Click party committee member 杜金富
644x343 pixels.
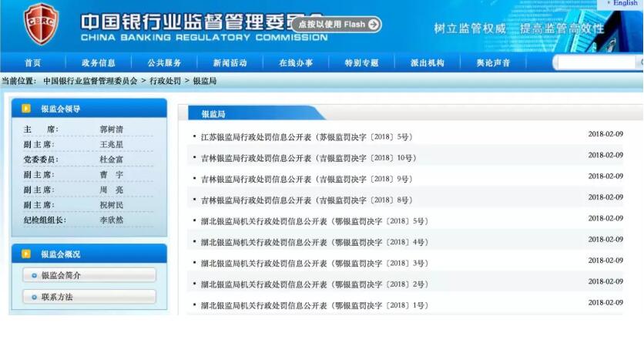(111, 160)
